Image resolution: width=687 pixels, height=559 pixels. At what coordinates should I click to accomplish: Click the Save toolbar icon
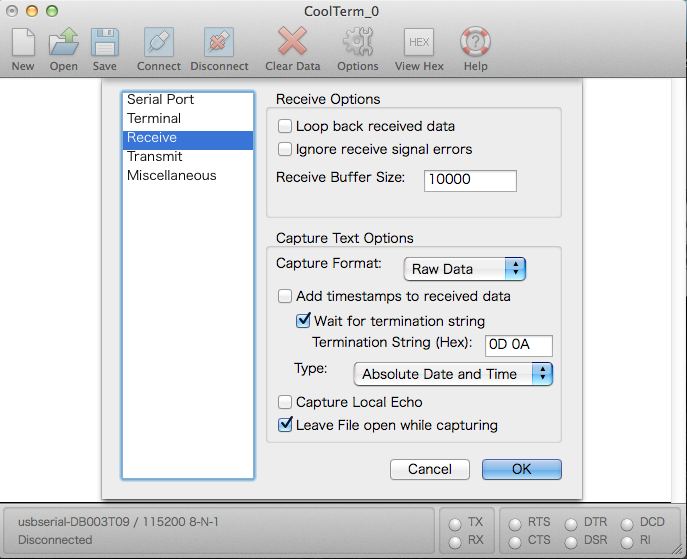104,43
